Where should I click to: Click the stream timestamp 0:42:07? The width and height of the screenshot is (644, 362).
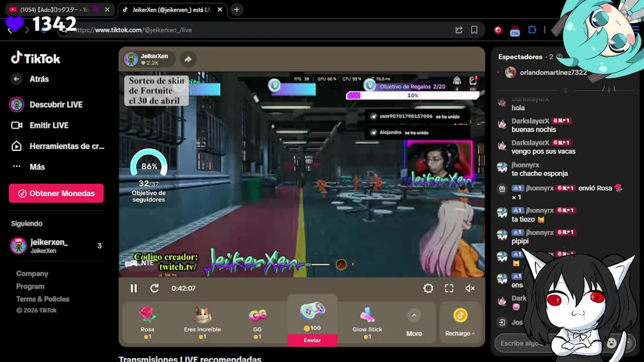point(183,288)
